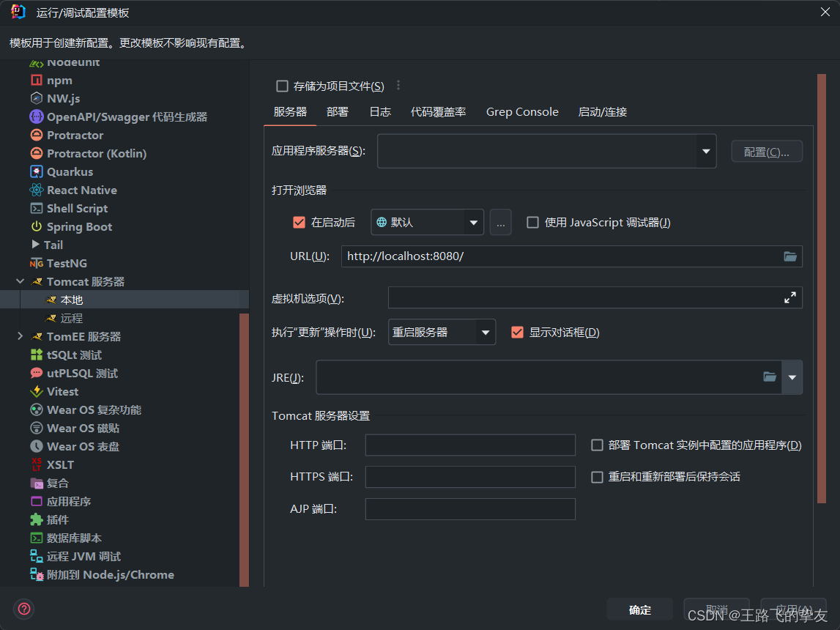The image size is (840, 630).
Task: Switch to the 日志 tab
Action: pos(380,112)
